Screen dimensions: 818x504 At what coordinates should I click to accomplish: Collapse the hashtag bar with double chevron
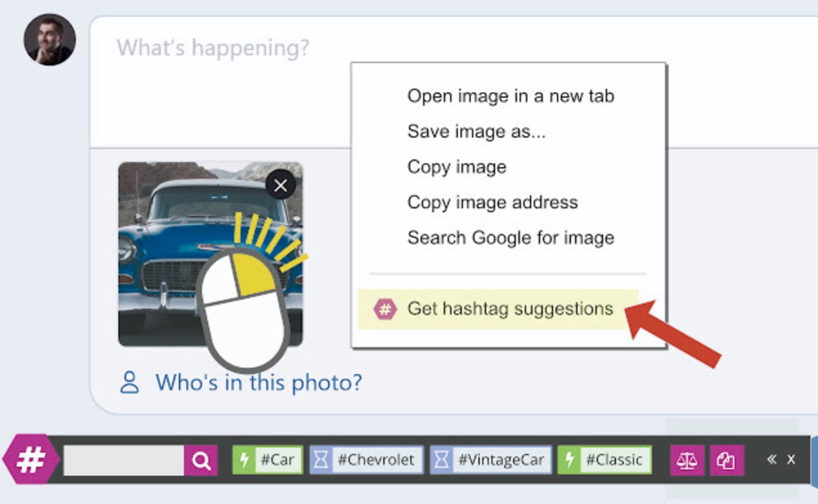[x=772, y=460]
